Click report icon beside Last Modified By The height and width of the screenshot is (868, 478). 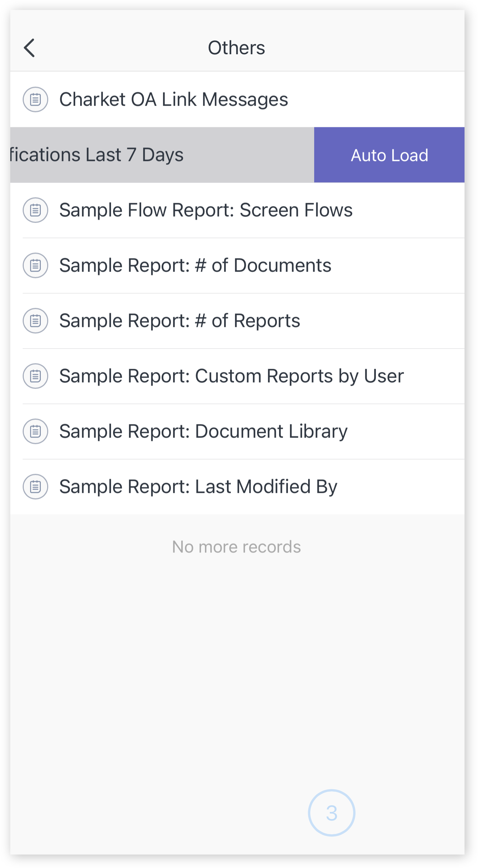click(x=35, y=486)
